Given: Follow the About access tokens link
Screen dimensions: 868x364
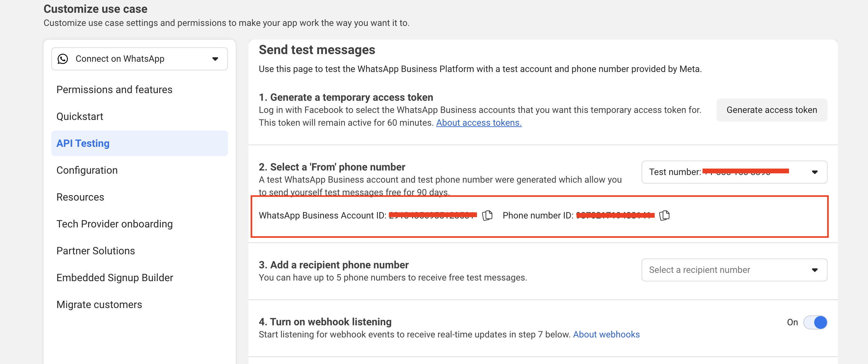Looking at the screenshot, I should pos(479,123).
